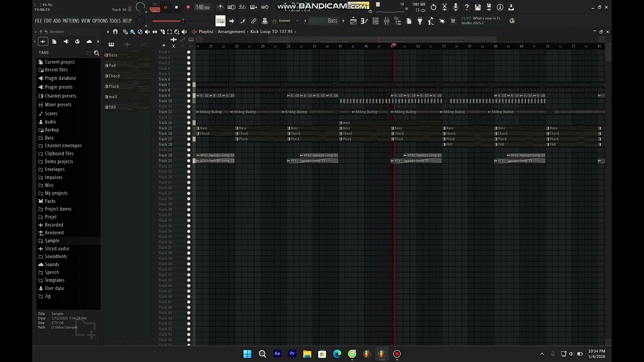Screen dimensions: 644x362
Task: Click the master pitch knob
Action: (x=140, y=21)
